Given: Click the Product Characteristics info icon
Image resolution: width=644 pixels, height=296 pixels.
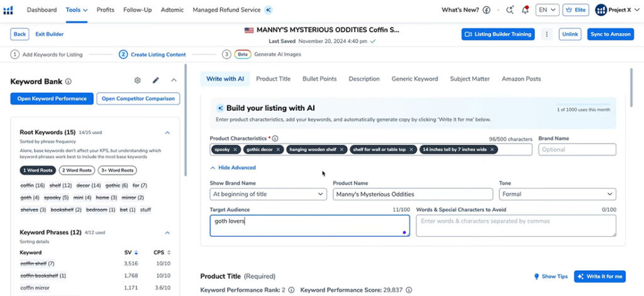Looking at the screenshot, I should (275, 139).
